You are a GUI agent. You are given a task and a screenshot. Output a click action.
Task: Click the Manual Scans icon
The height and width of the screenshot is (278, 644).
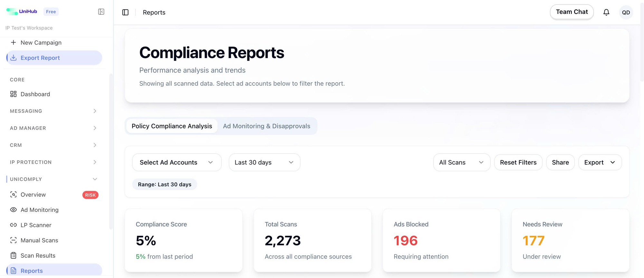point(13,240)
